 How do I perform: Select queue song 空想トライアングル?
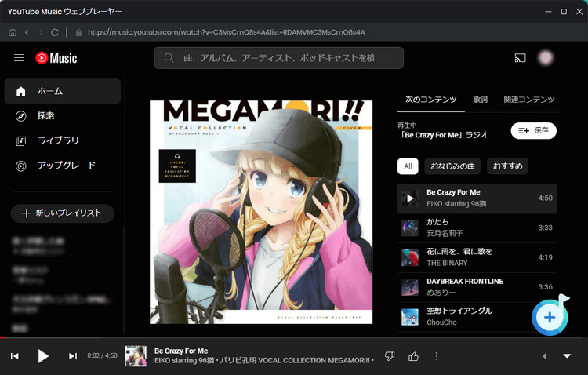(x=459, y=311)
